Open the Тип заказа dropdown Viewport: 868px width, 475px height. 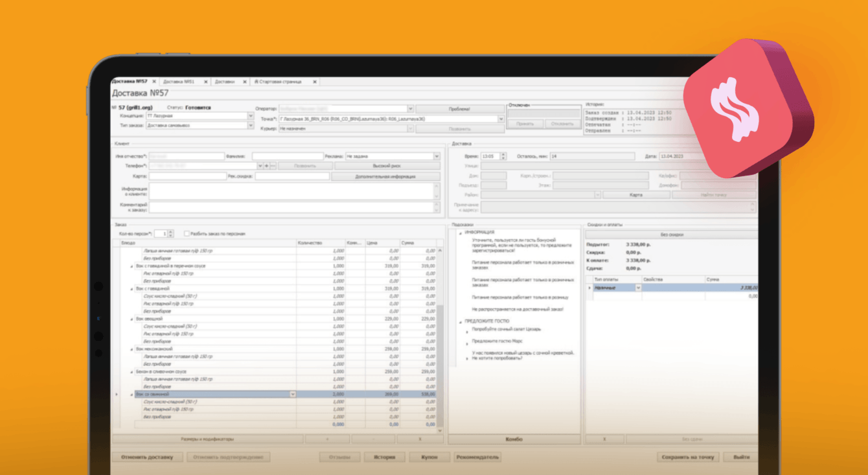tap(251, 125)
